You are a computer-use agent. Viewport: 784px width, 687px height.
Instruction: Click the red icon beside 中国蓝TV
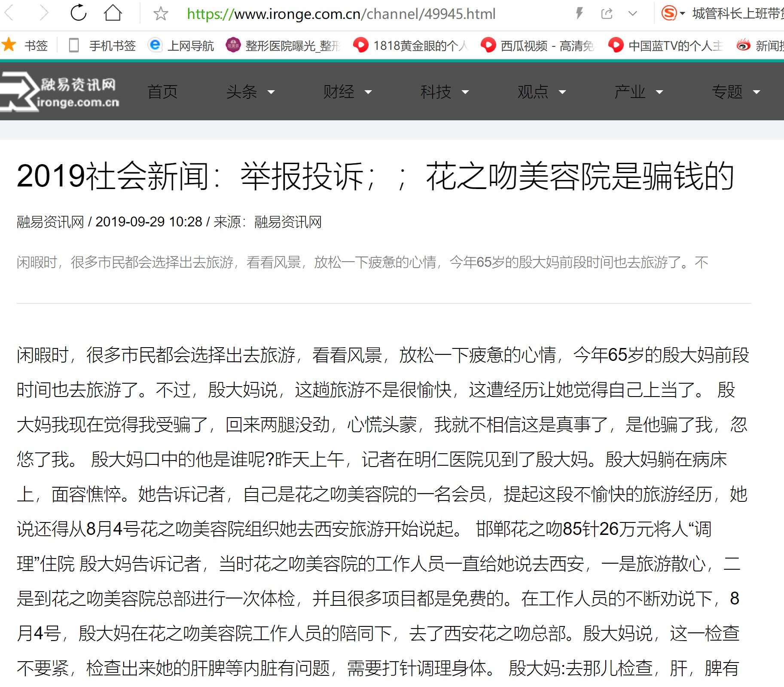pyautogui.click(x=616, y=45)
